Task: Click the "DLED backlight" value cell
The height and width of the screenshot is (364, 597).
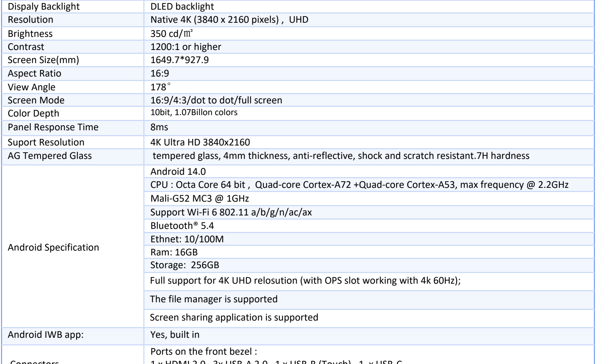Action: pyautogui.click(x=182, y=7)
